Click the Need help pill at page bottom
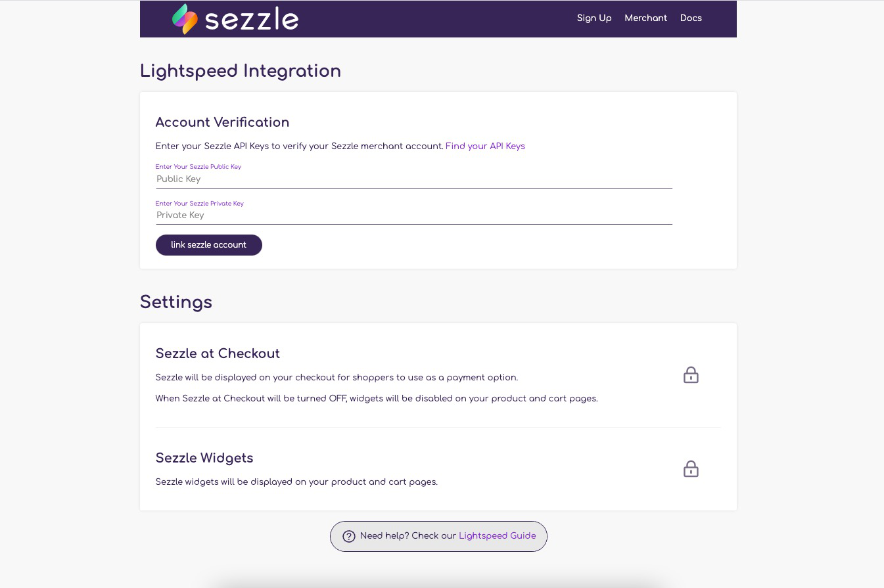Screen dimensions: 884x588 (x=438, y=536)
